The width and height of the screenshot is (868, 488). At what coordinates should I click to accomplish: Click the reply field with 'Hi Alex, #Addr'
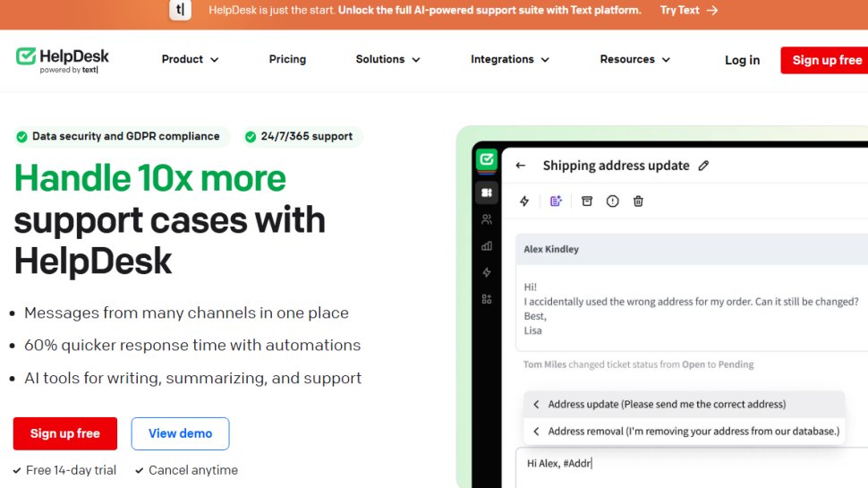pyautogui.click(x=692, y=467)
